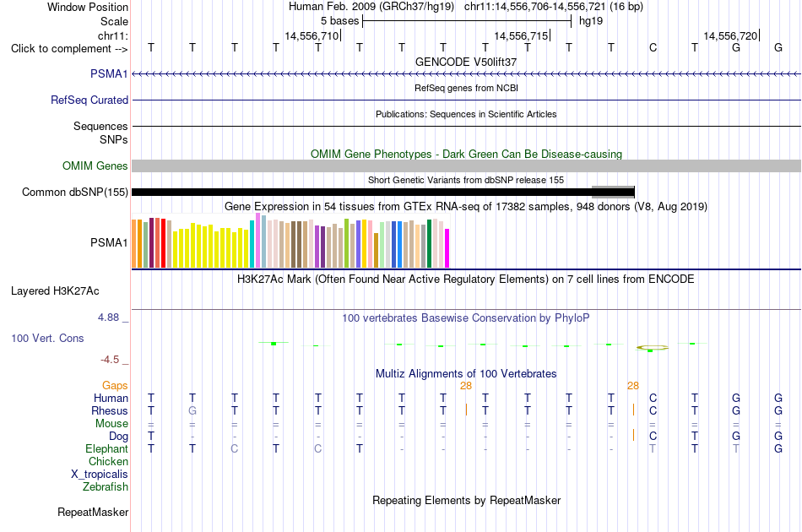Viewport: 802px width, 532px height.
Task: Click the tallest violet-pink GTEx bar
Action: pyautogui.click(x=257, y=241)
